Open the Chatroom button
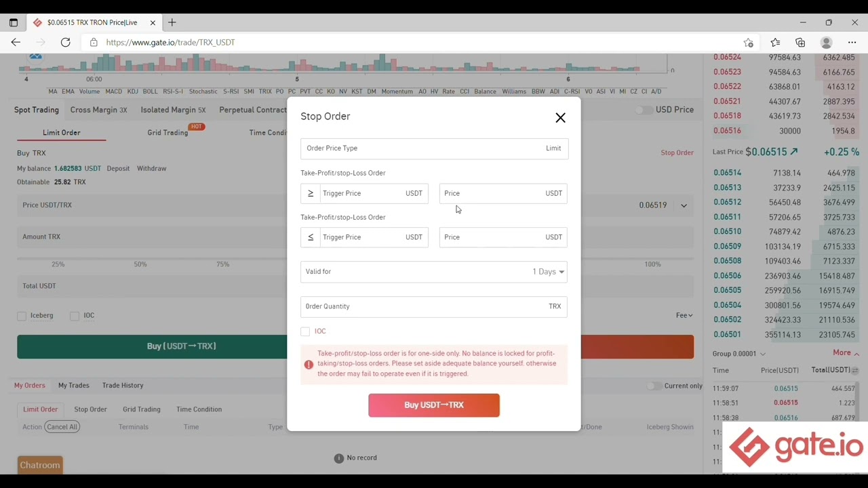868x488 pixels. click(40, 466)
